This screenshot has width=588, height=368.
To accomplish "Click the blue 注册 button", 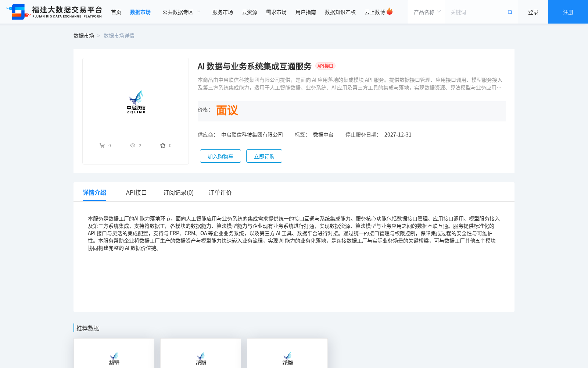I will (x=568, y=12).
